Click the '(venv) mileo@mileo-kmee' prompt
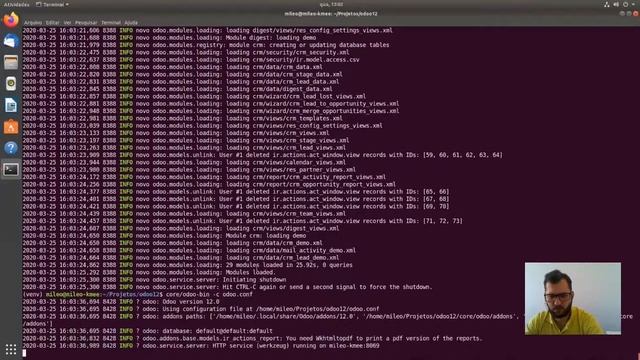The height and width of the screenshot is (360, 640). click(61, 294)
